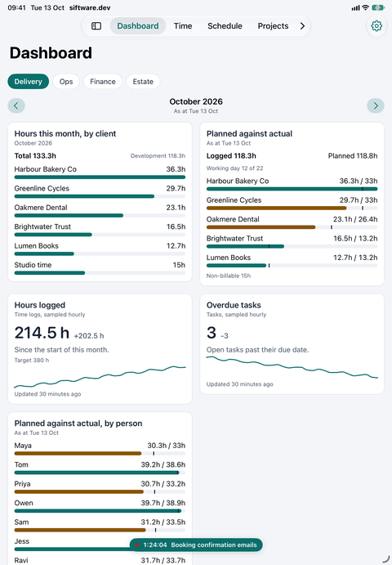The width and height of the screenshot is (392, 565).
Task: Open the Hours logged card title
Action: tap(39, 305)
